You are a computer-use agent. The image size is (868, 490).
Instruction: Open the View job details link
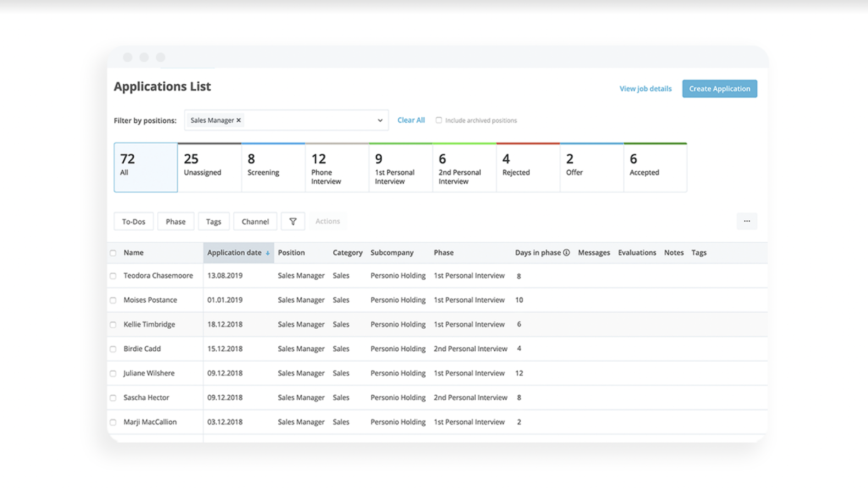click(x=645, y=89)
